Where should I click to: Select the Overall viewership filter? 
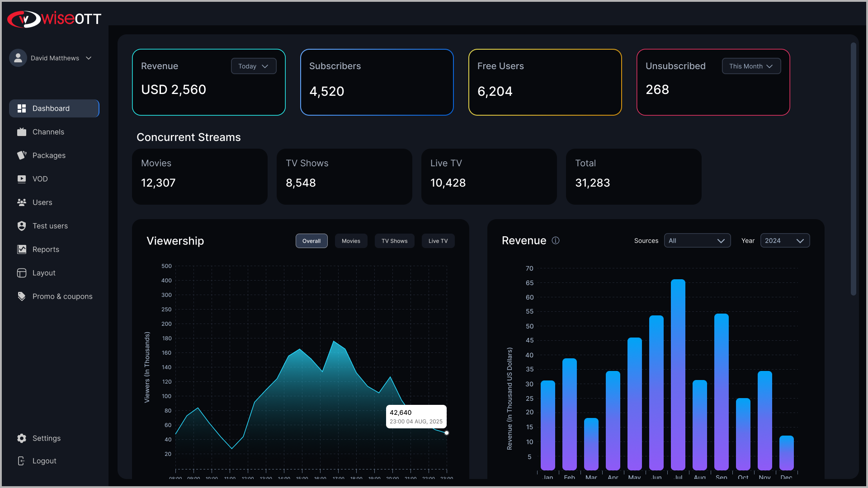point(311,241)
